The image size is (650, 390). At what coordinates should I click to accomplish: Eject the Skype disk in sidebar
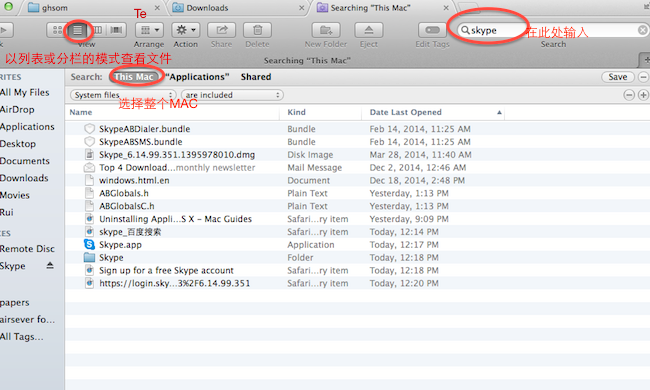coord(50,265)
